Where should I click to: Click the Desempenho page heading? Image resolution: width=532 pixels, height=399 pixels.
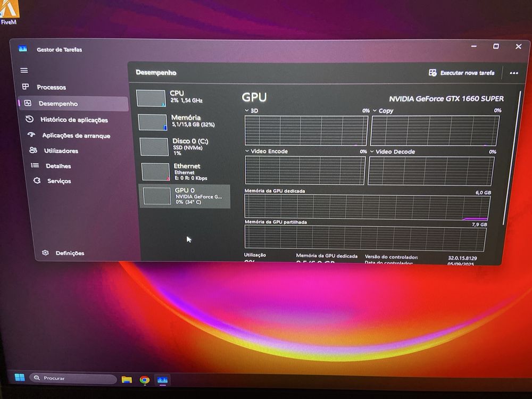(156, 72)
